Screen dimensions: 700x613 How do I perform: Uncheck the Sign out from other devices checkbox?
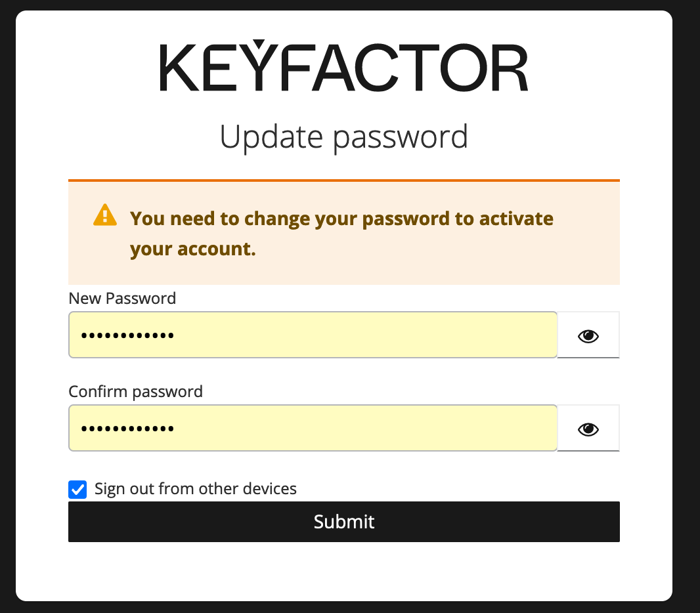click(77, 489)
